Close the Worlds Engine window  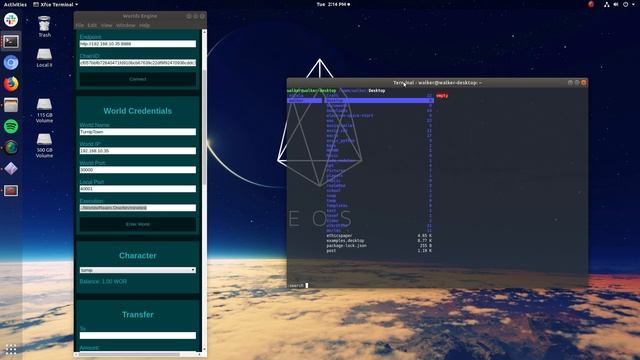[x=202, y=16]
